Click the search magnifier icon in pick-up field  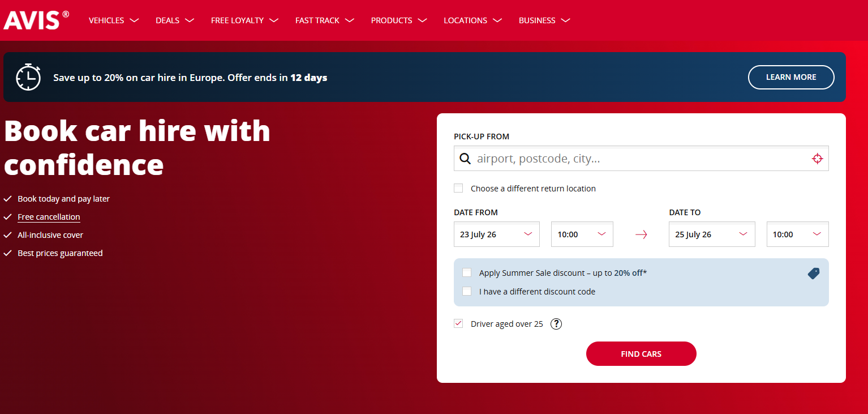coord(465,159)
